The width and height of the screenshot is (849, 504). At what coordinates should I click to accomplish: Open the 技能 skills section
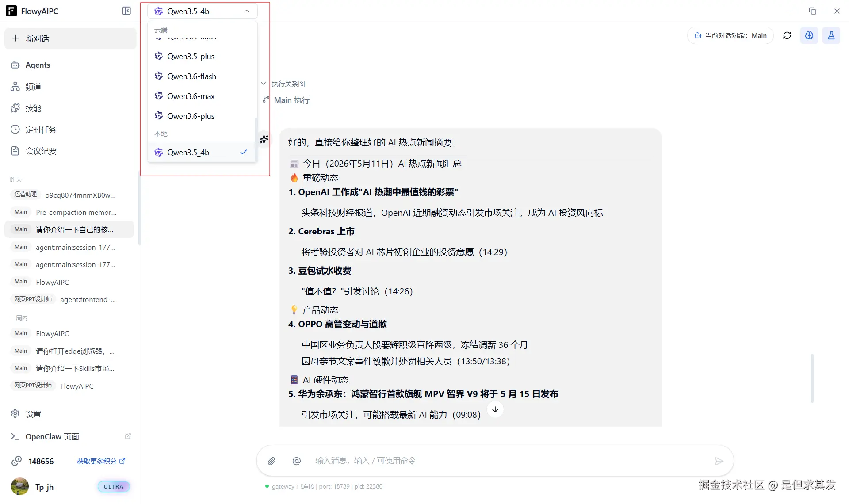[x=70, y=108]
